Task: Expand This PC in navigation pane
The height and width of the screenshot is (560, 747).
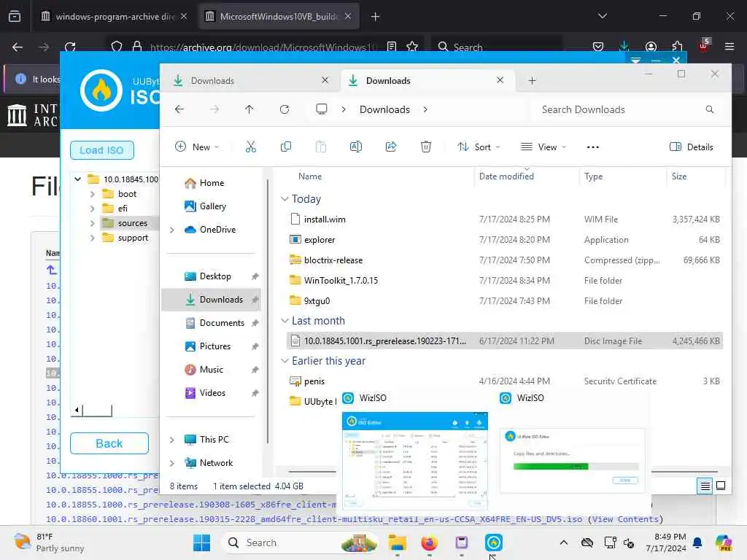Action: [x=172, y=440]
